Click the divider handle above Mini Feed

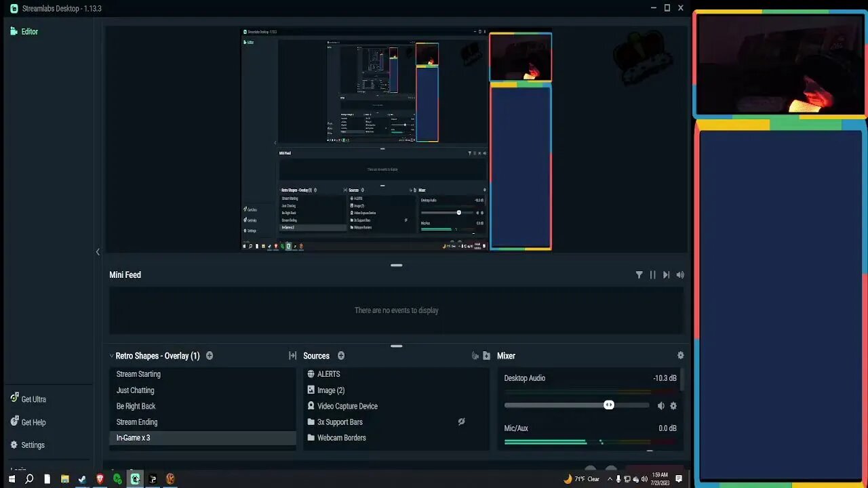tap(397, 265)
